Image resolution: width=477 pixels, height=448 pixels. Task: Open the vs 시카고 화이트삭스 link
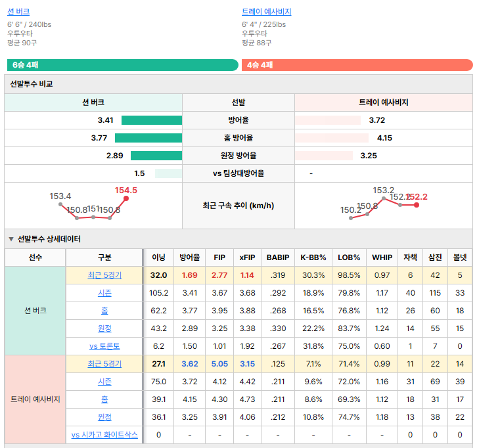point(104,435)
